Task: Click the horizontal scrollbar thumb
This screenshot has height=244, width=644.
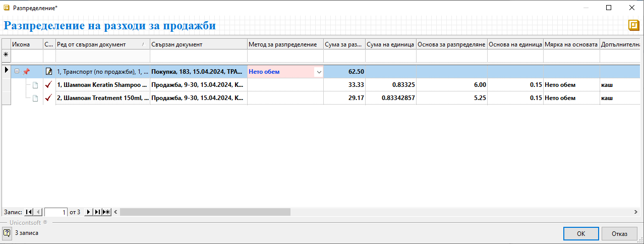Action: click(205, 212)
